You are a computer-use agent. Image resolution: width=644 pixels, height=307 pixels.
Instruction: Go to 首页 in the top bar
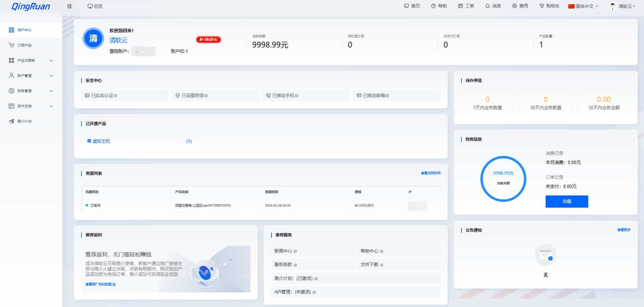[412, 6]
